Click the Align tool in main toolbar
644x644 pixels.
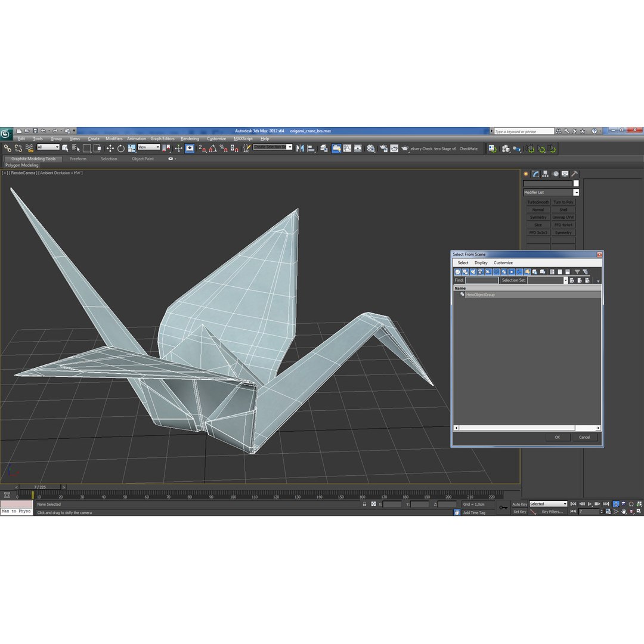point(311,148)
